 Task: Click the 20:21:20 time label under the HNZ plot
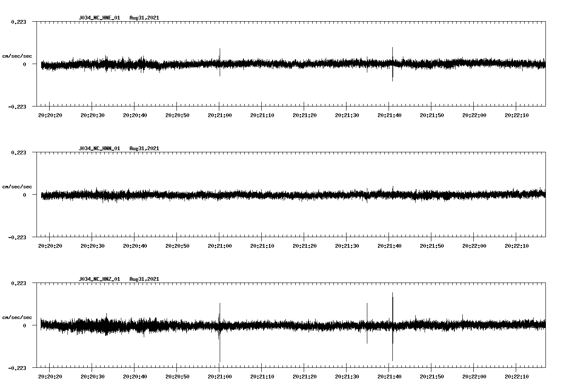click(305, 376)
